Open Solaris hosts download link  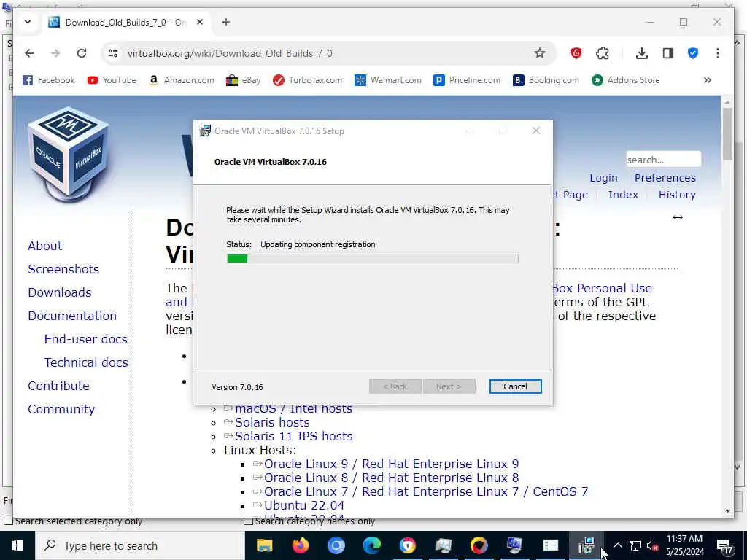point(272,422)
